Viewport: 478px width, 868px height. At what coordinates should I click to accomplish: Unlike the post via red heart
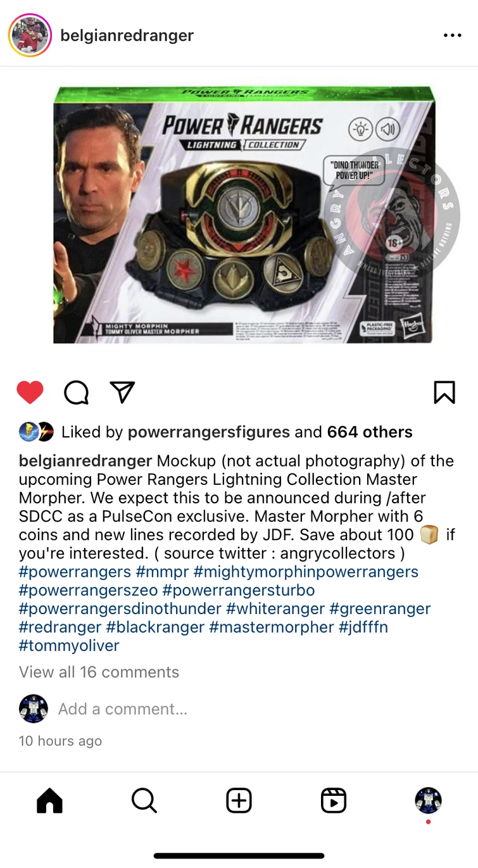(30, 393)
